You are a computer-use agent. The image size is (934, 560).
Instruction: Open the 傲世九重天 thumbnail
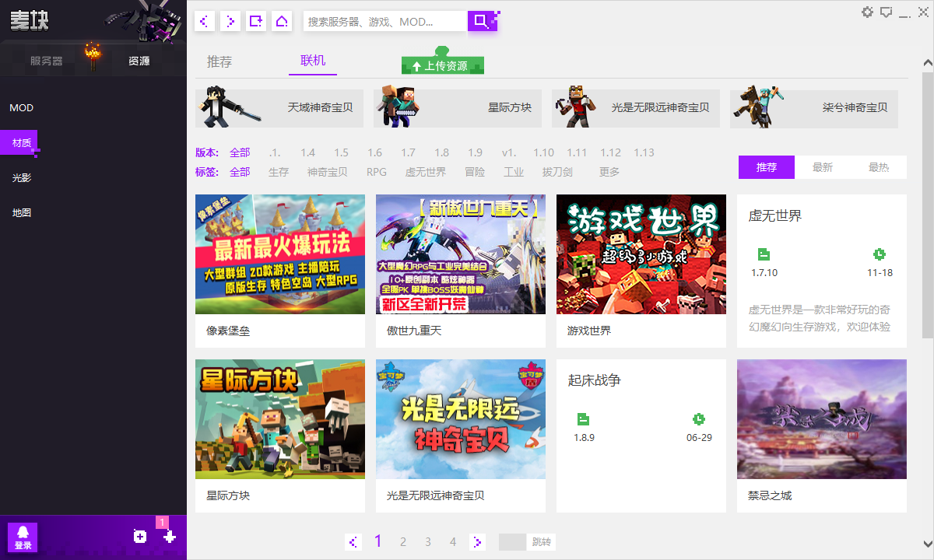point(461,254)
